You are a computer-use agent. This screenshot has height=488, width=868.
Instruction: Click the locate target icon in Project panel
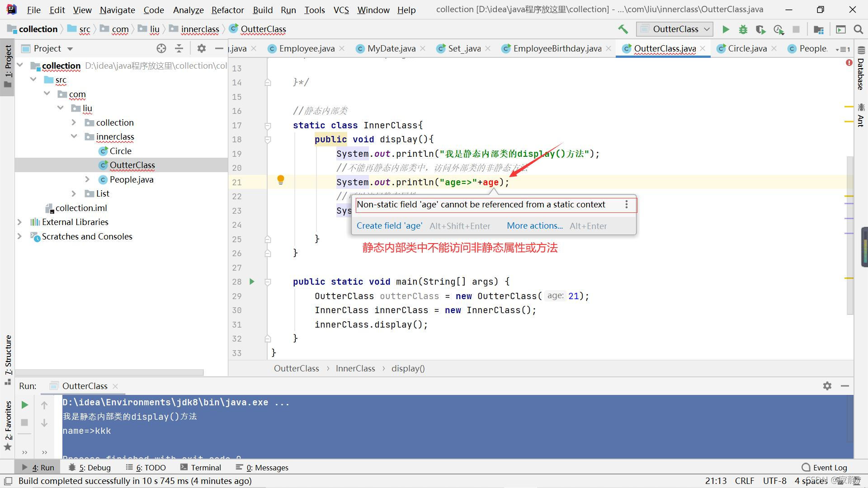161,48
